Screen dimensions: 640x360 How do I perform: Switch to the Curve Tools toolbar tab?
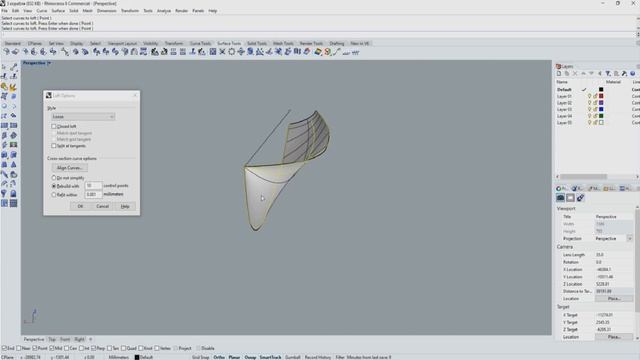tap(200, 43)
